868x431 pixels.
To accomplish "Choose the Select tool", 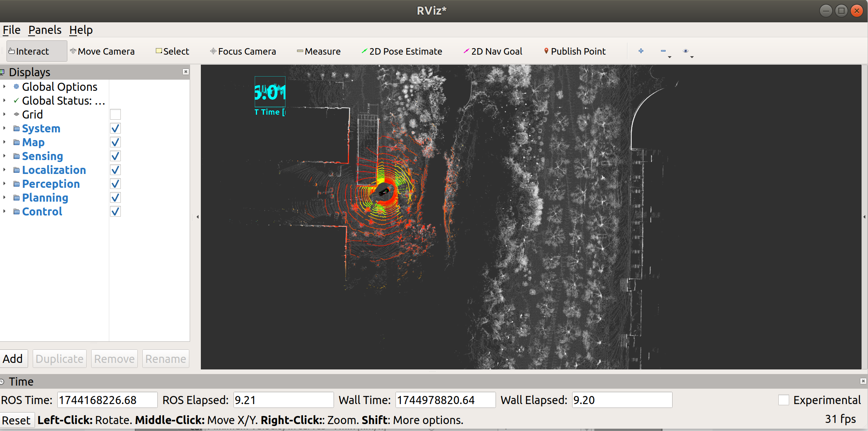I will coord(172,51).
